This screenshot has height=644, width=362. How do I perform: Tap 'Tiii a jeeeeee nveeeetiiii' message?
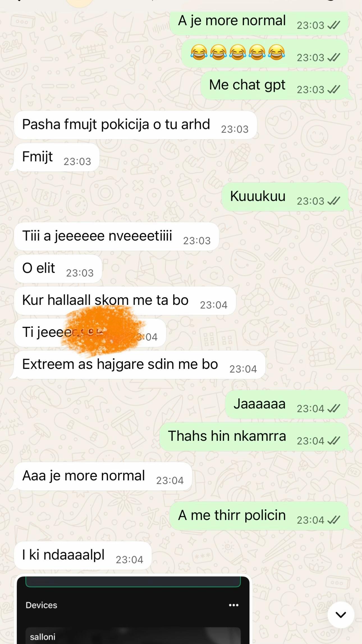pos(116,236)
